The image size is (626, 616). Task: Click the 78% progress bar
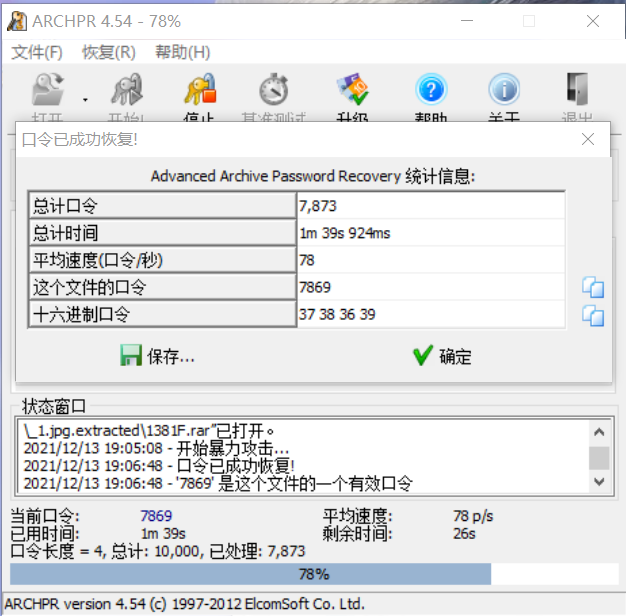tap(314, 574)
